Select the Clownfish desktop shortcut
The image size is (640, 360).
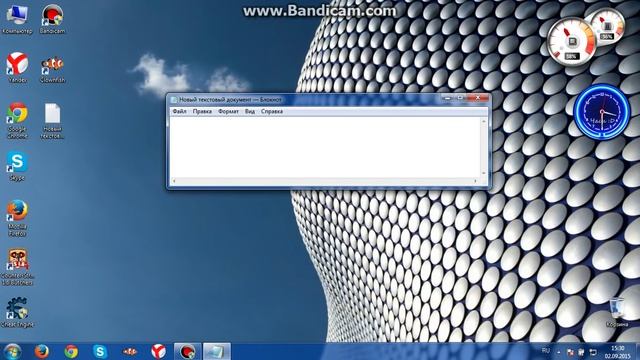[x=52, y=68]
